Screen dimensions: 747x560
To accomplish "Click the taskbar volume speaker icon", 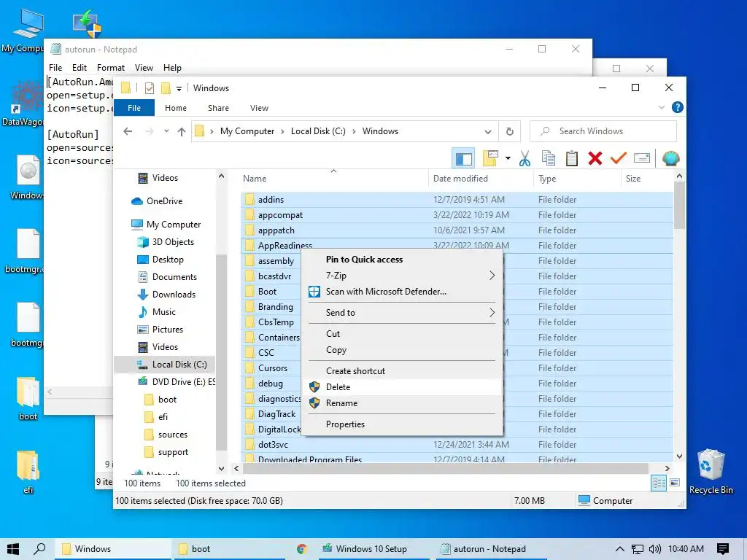I will coord(654,549).
